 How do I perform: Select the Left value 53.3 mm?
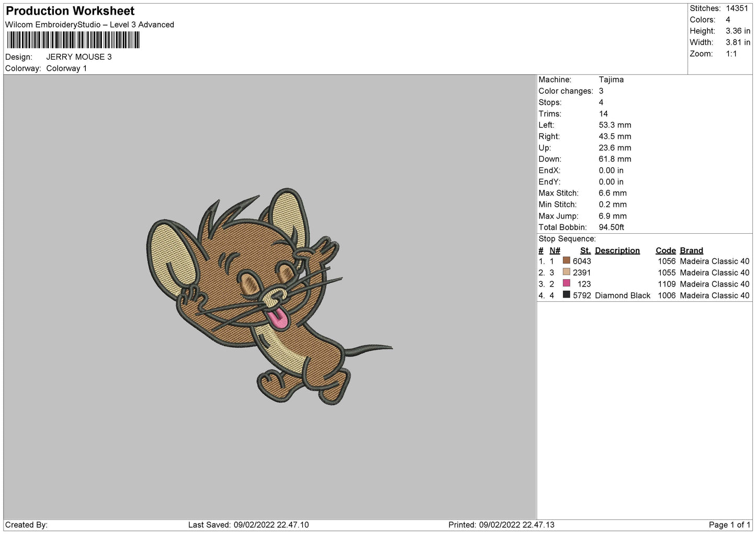[615, 125]
